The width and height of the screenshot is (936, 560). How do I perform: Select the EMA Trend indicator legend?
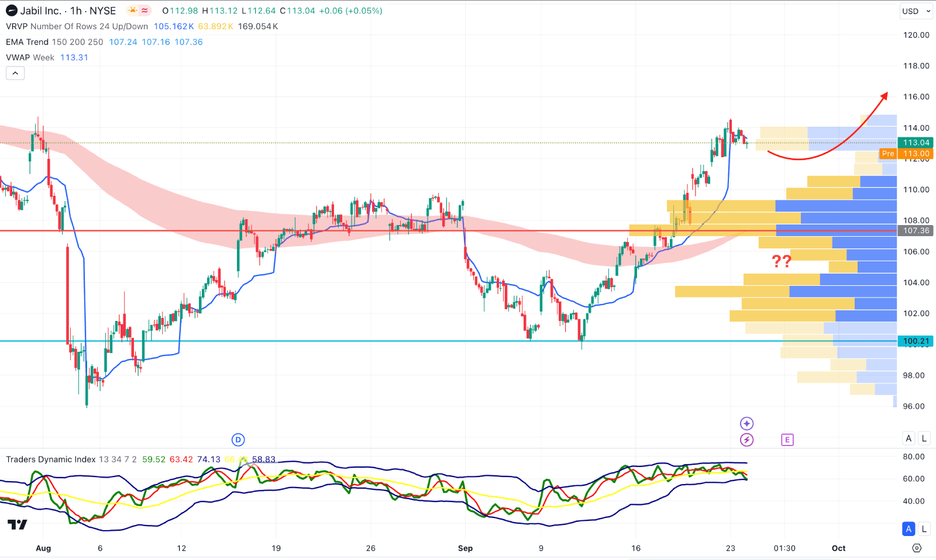pos(54,42)
